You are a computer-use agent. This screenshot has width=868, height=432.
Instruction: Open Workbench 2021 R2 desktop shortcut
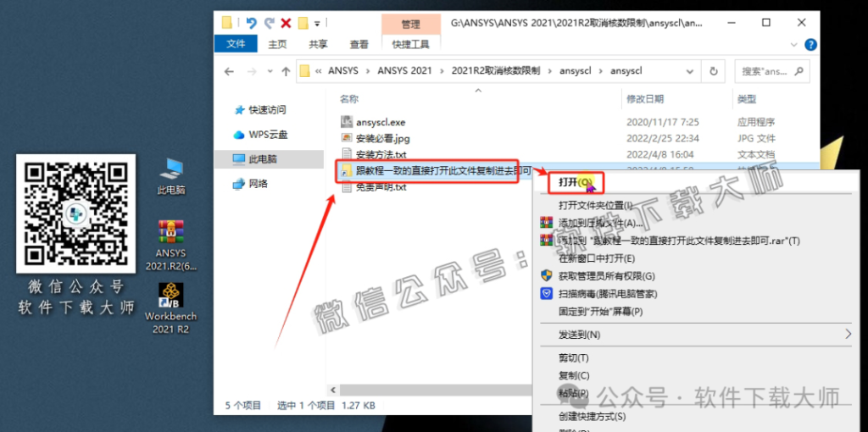(x=171, y=308)
